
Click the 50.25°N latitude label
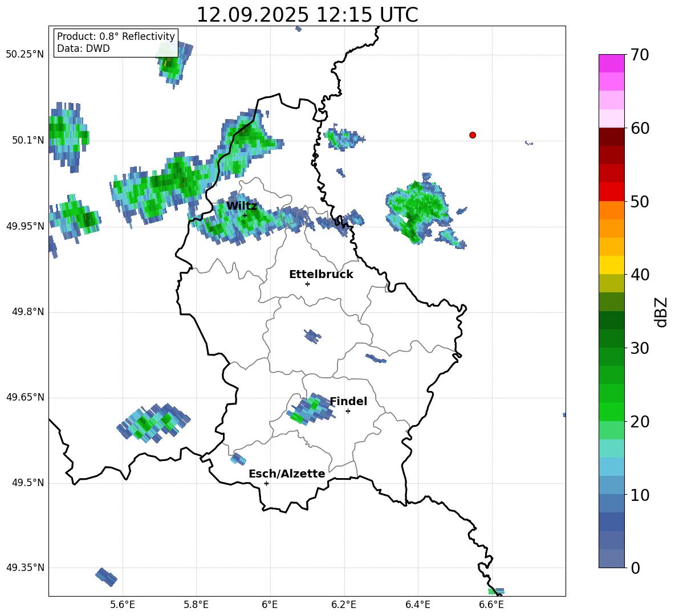pyautogui.click(x=25, y=54)
